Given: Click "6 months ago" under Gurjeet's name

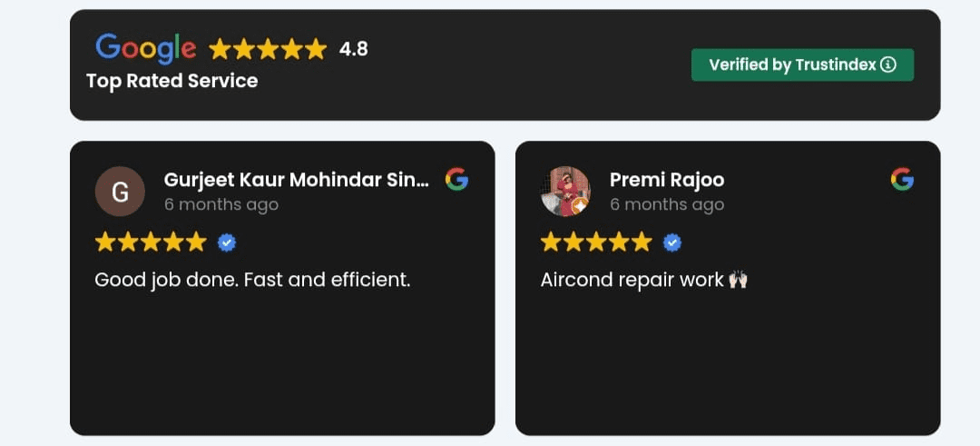Looking at the screenshot, I should coord(220,204).
